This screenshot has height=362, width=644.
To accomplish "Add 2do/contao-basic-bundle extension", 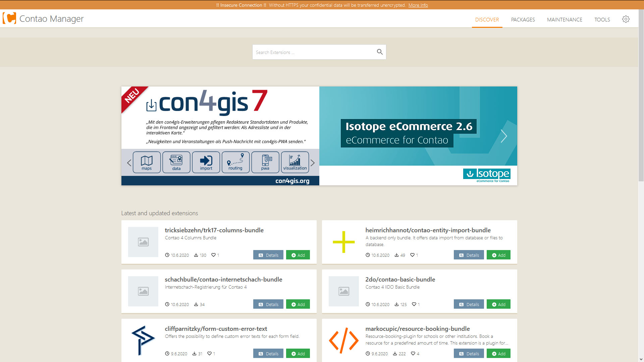I will pyautogui.click(x=498, y=304).
